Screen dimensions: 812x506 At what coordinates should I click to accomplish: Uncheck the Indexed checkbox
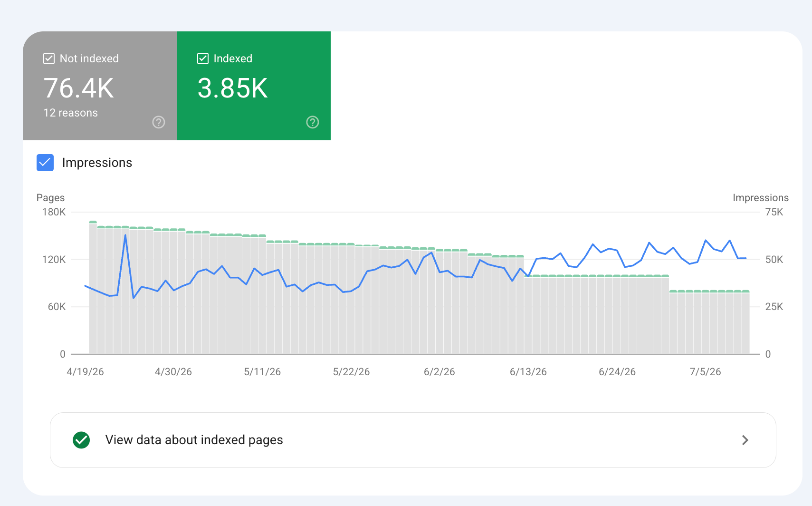point(203,58)
